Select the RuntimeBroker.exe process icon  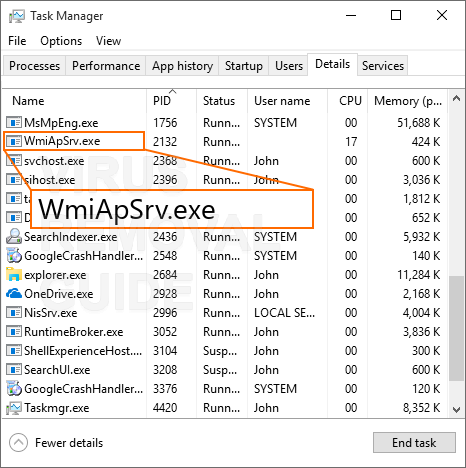14,332
